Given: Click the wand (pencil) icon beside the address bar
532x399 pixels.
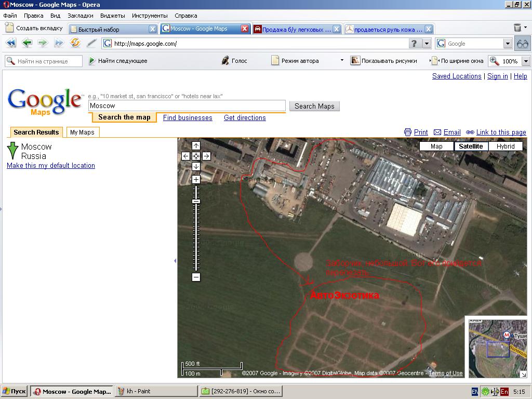Looking at the screenshot, I should 91,43.
